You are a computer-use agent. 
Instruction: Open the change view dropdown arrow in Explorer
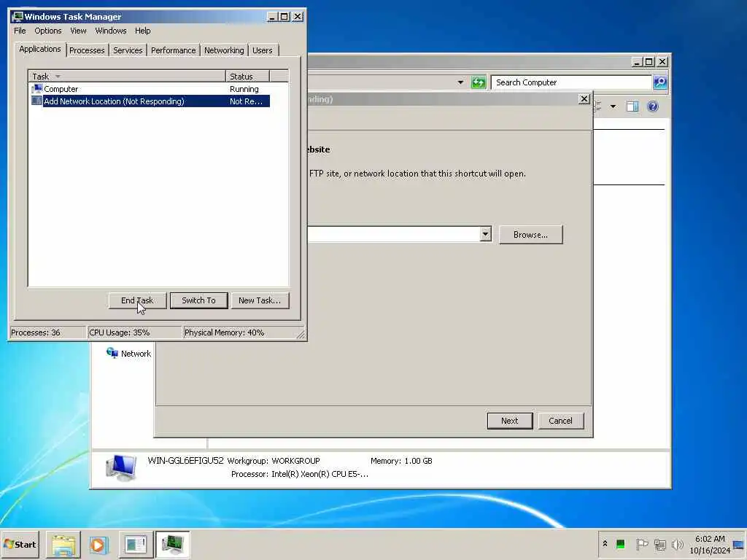click(x=613, y=106)
